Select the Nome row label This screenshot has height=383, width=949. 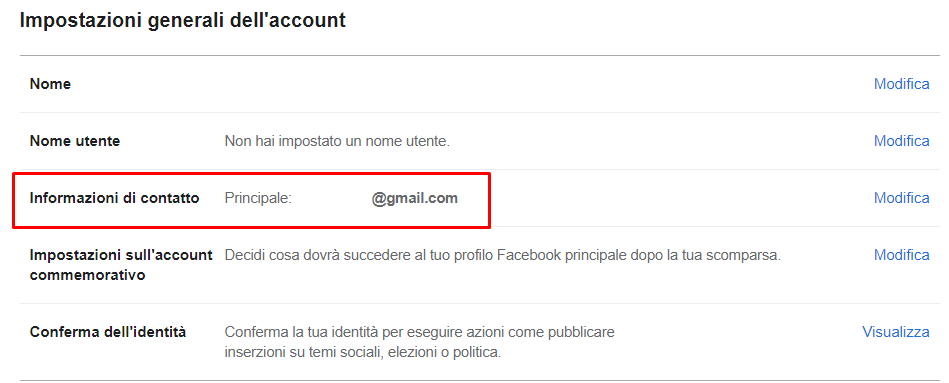(50, 84)
